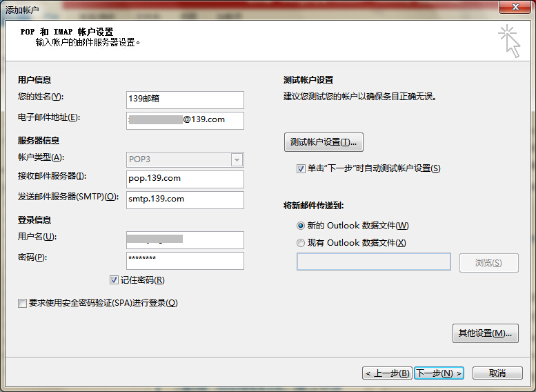The width and height of the screenshot is (536, 392).
Task: Edit the incoming server field pop.139.com
Action: point(185,179)
